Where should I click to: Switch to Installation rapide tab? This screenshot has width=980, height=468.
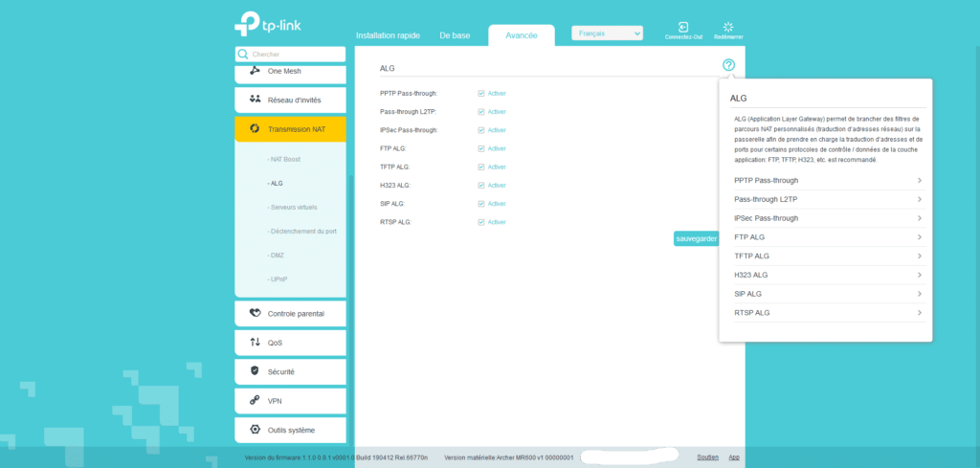point(389,35)
